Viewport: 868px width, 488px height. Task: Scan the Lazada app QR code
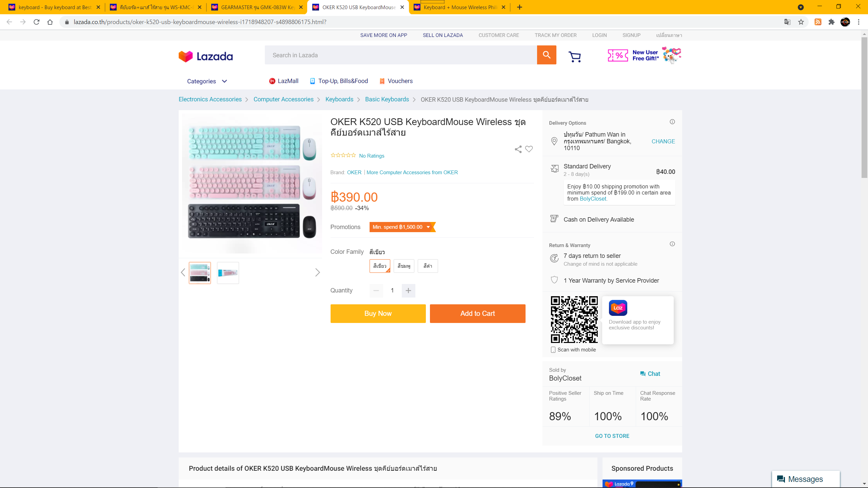pyautogui.click(x=574, y=320)
